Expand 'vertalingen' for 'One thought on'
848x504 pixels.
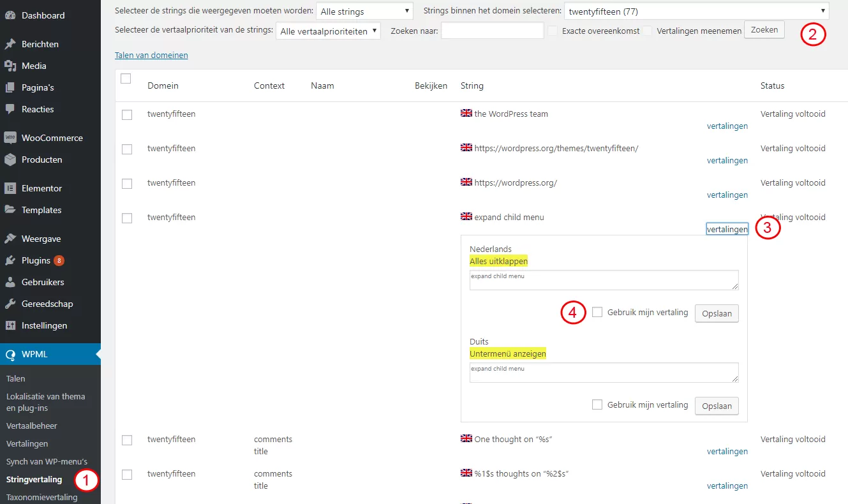click(727, 452)
